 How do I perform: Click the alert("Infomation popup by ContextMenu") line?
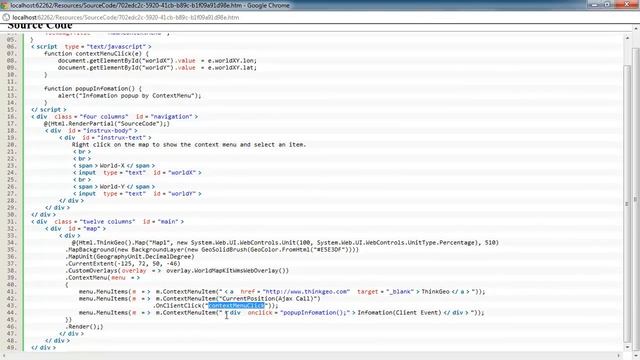pyautogui.click(x=130, y=96)
